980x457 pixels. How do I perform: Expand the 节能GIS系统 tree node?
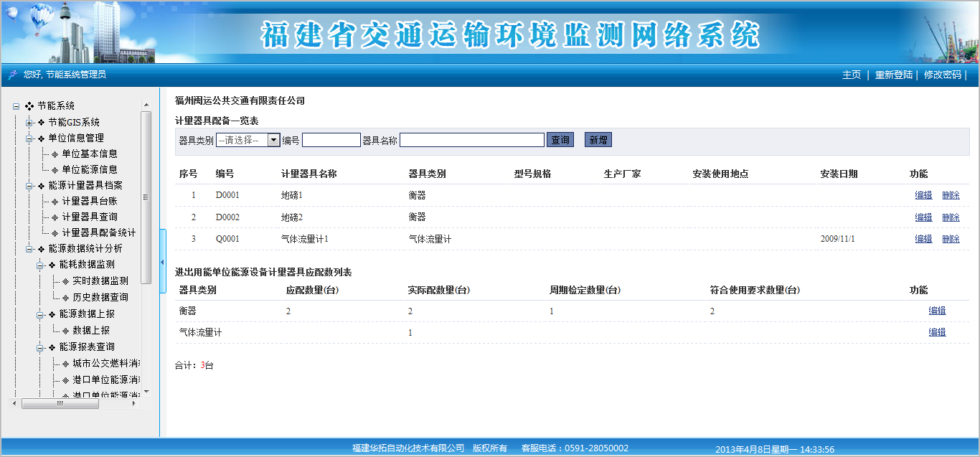[x=29, y=122]
